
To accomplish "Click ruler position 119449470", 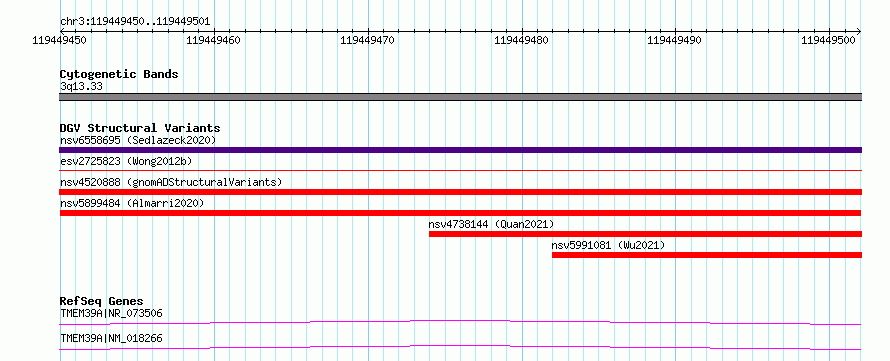I will 367,40.
